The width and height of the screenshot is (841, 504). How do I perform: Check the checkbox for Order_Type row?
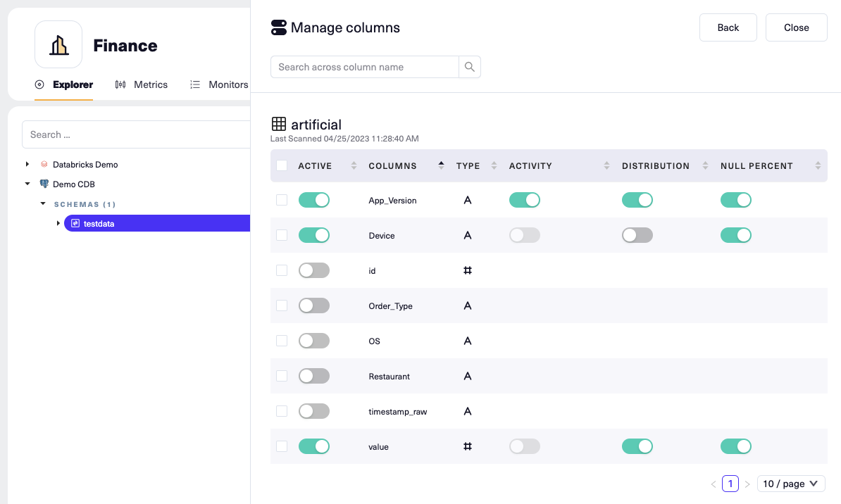click(282, 305)
